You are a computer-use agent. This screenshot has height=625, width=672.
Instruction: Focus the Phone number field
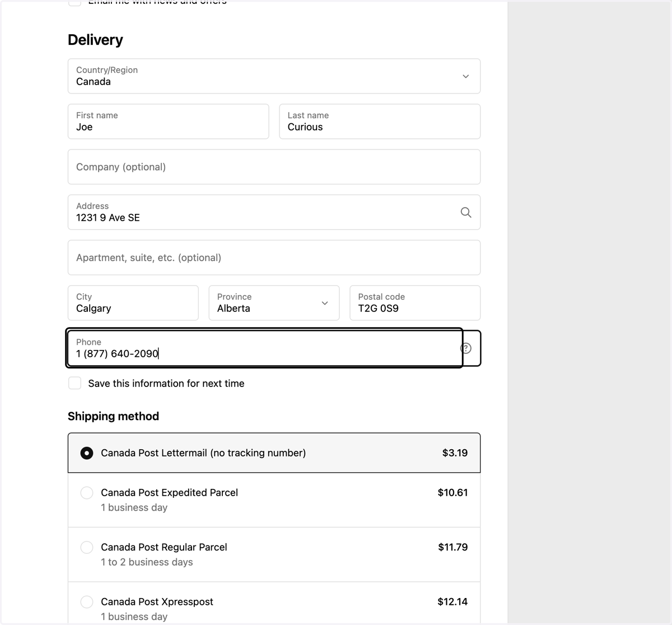click(x=264, y=348)
